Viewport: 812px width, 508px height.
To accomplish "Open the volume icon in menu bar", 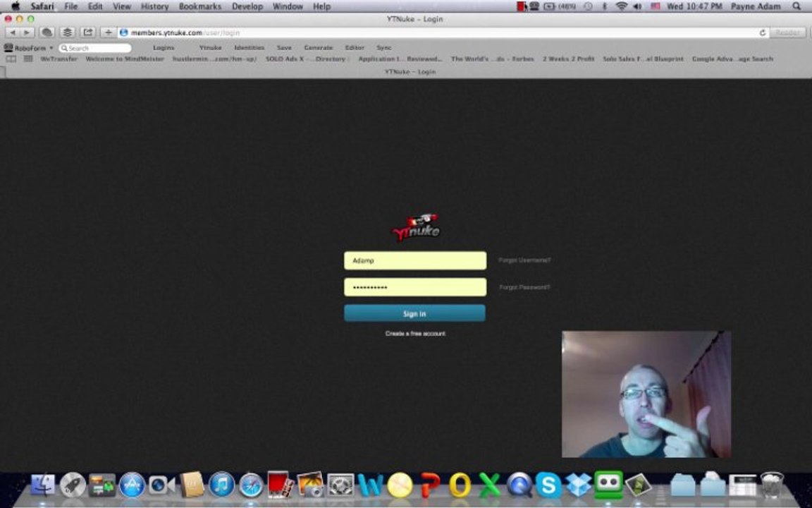I will [637, 6].
